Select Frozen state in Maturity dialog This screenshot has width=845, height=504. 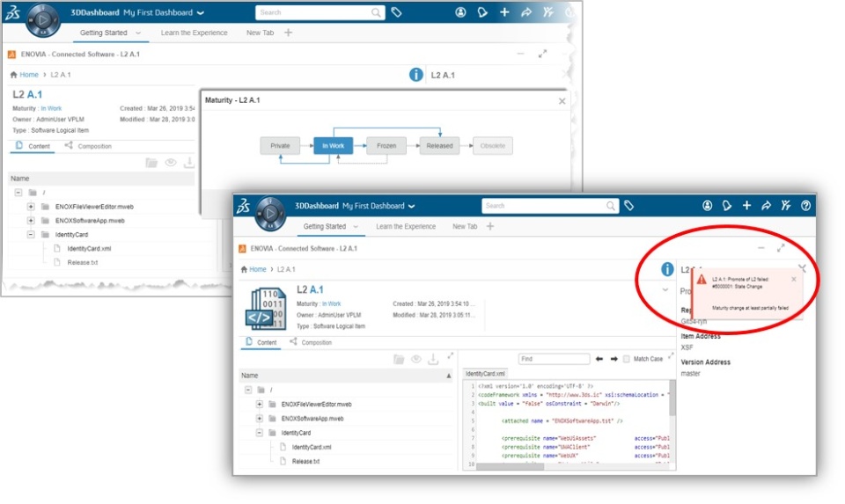[386, 146]
